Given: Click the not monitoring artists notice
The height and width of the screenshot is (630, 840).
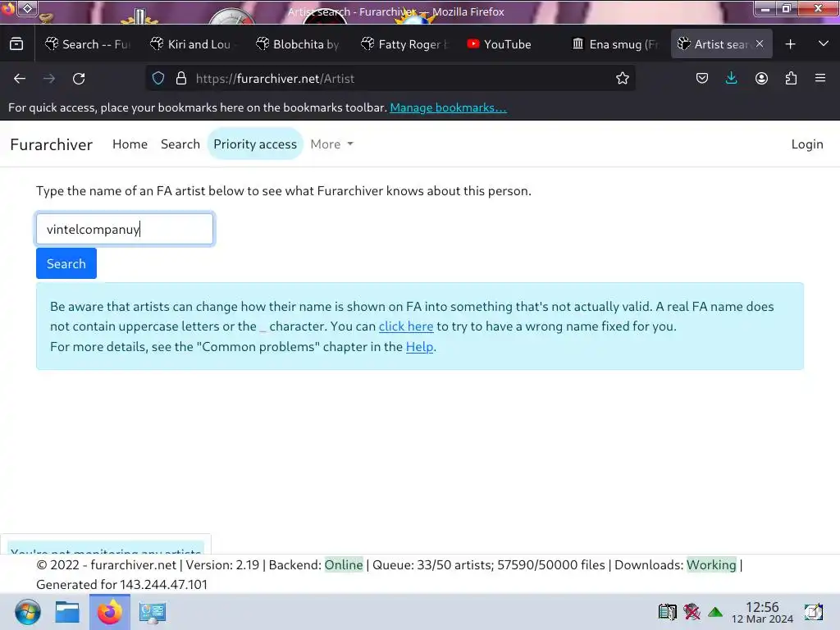Looking at the screenshot, I should [x=106, y=549].
